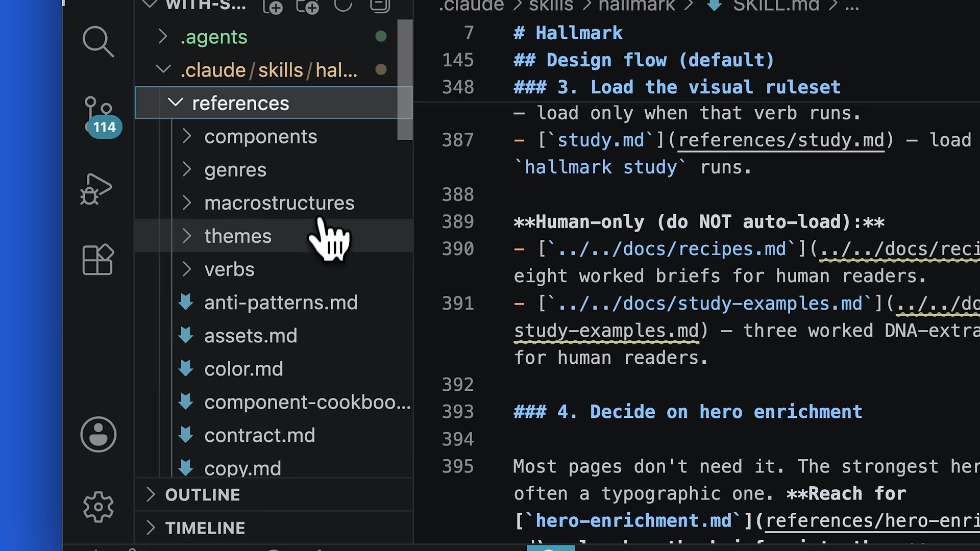Screen dimensions: 980x551
Task: Open the Run and Debug view
Action: 96,189
